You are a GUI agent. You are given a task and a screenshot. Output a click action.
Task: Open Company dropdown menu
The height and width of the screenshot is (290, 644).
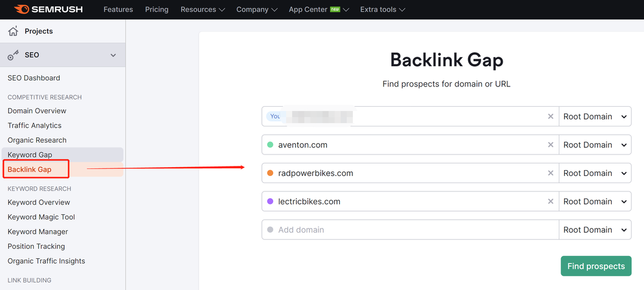256,10
